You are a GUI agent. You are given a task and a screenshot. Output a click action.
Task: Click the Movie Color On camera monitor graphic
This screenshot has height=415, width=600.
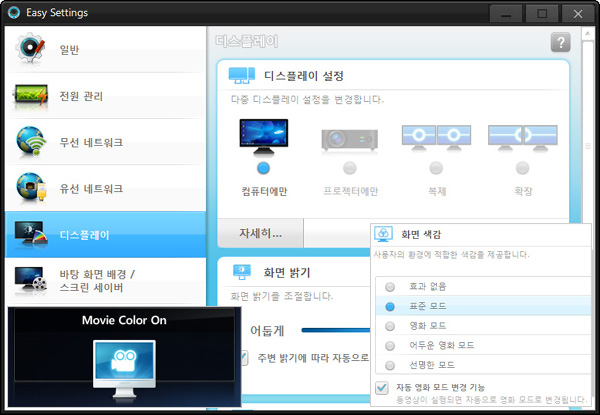coord(124,369)
